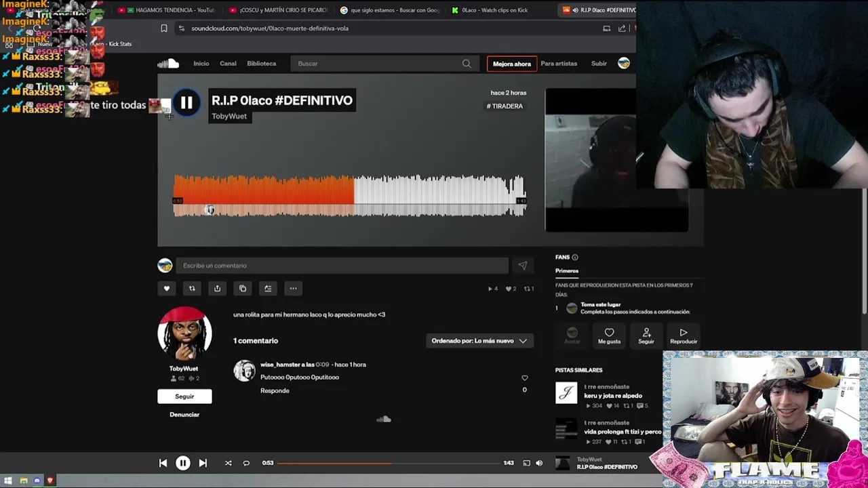Follow TobyWuet with the white Seguir button
The image size is (868, 488).
click(x=184, y=396)
